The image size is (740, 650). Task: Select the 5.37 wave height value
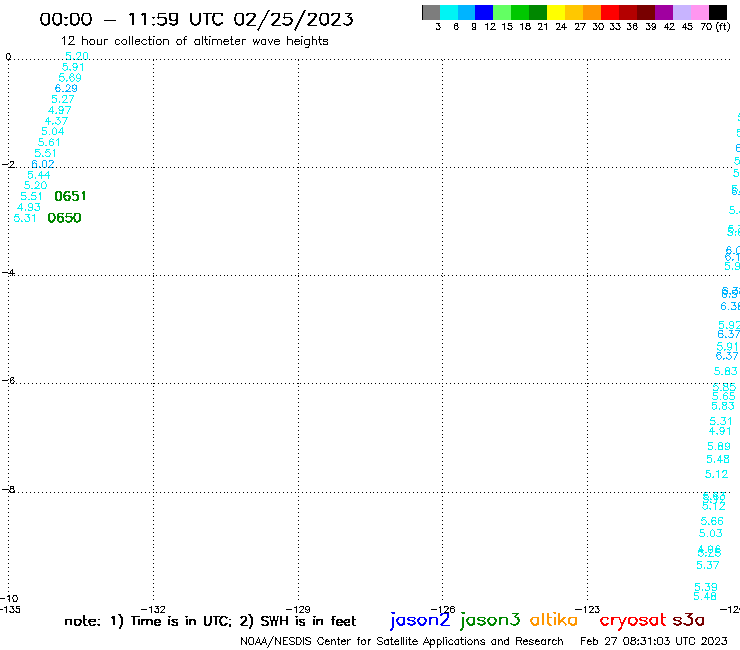click(x=708, y=565)
